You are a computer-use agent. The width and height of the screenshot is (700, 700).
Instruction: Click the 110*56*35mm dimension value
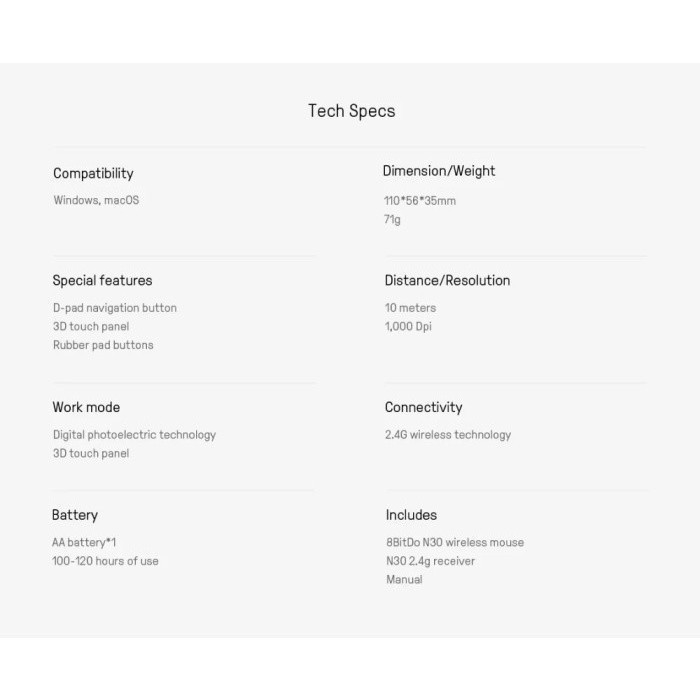click(420, 201)
